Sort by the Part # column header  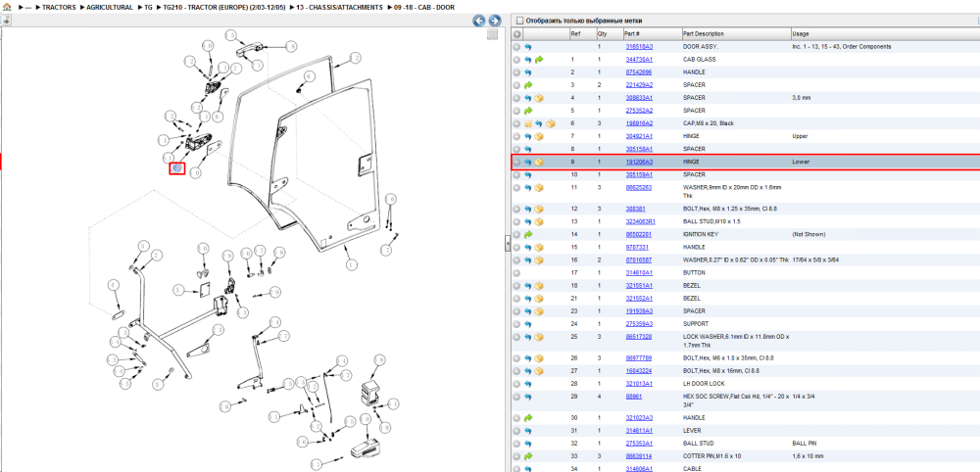(x=652, y=33)
